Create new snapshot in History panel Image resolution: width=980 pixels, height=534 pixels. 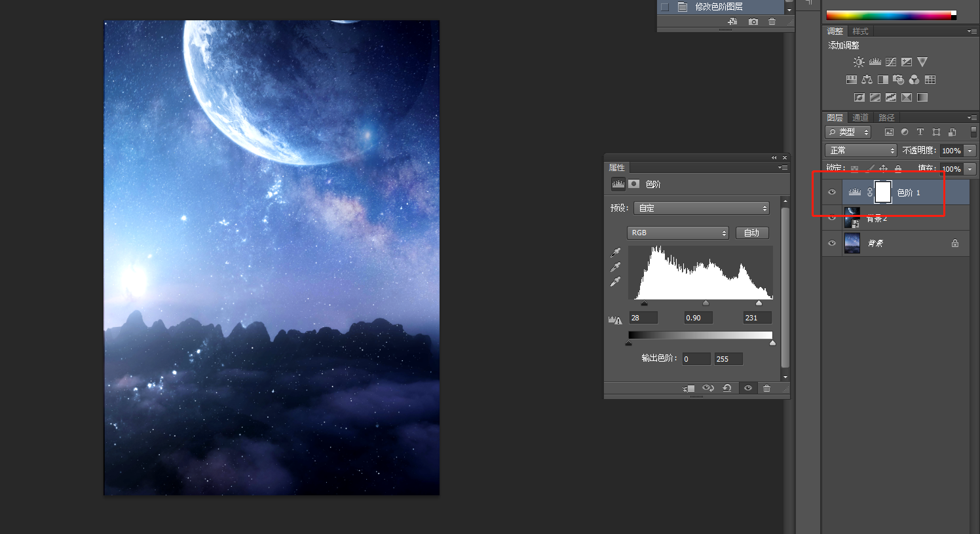(x=753, y=22)
